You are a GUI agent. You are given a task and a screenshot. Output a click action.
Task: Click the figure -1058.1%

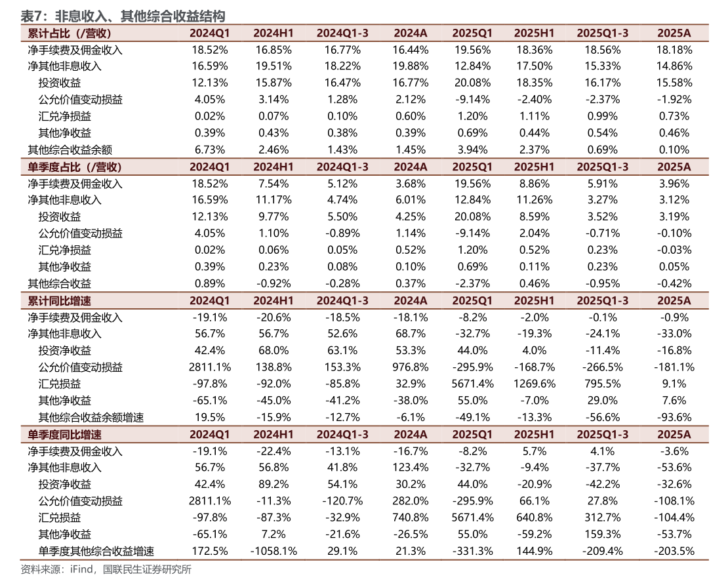273,551
